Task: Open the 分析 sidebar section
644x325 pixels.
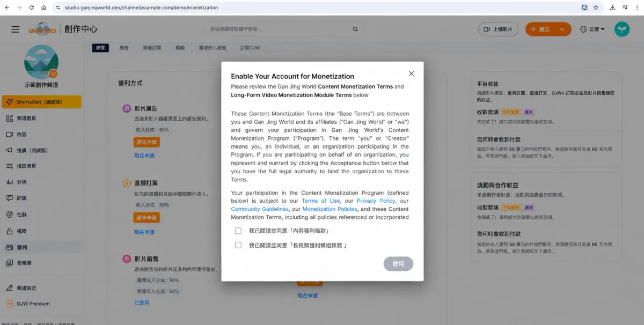Action: (x=42, y=182)
